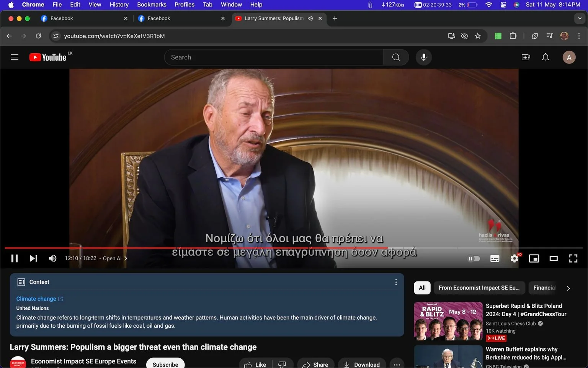Image resolution: width=588 pixels, height=368 pixels.
Task: Open macOS Control Center icon
Action: (x=503, y=5)
